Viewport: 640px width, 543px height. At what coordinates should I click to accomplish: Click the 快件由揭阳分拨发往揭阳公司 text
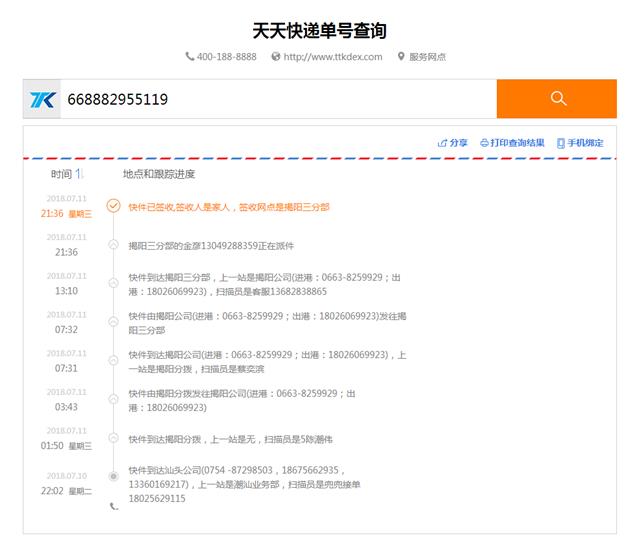[242, 401]
